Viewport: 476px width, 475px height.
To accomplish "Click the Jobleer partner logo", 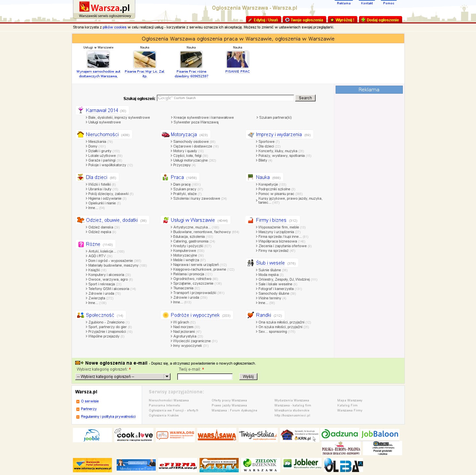I will pyautogui.click(x=302, y=463).
